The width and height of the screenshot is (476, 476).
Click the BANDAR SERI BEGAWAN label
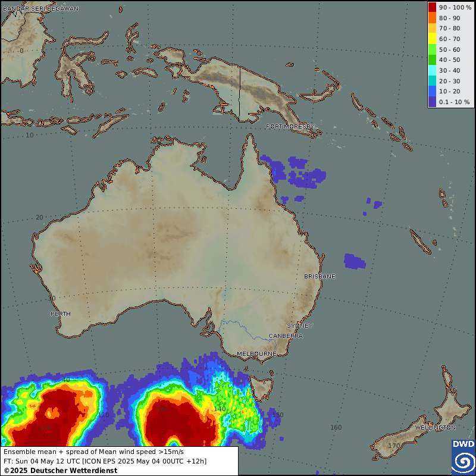40,8
